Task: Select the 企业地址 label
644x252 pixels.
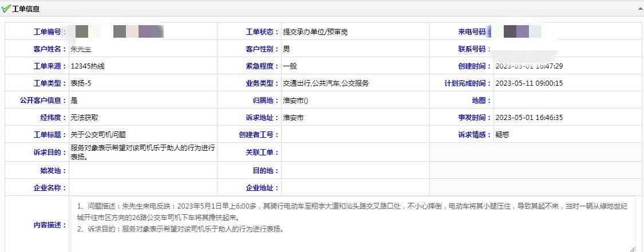Action: 262,187
